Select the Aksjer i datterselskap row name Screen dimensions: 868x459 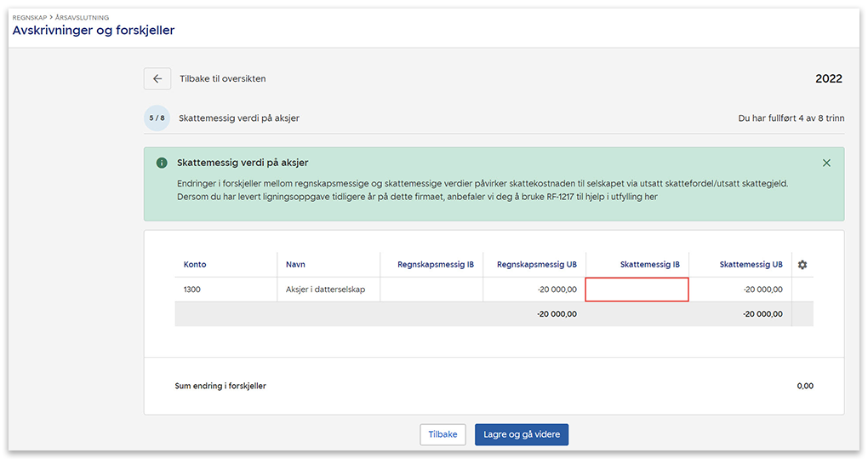(x=325, y=290)
